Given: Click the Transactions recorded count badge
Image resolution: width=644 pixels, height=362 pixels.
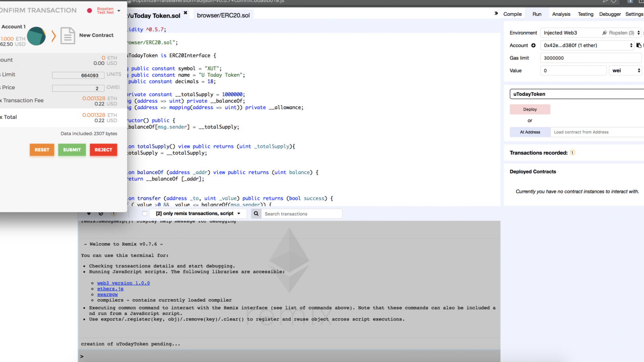Looking at the screenshot, I should (572, 153).
